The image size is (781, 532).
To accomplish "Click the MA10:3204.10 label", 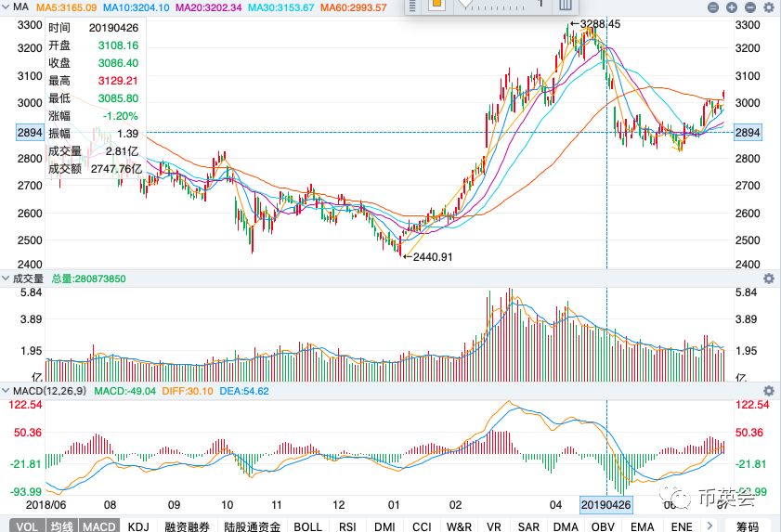I will (136, 7).
